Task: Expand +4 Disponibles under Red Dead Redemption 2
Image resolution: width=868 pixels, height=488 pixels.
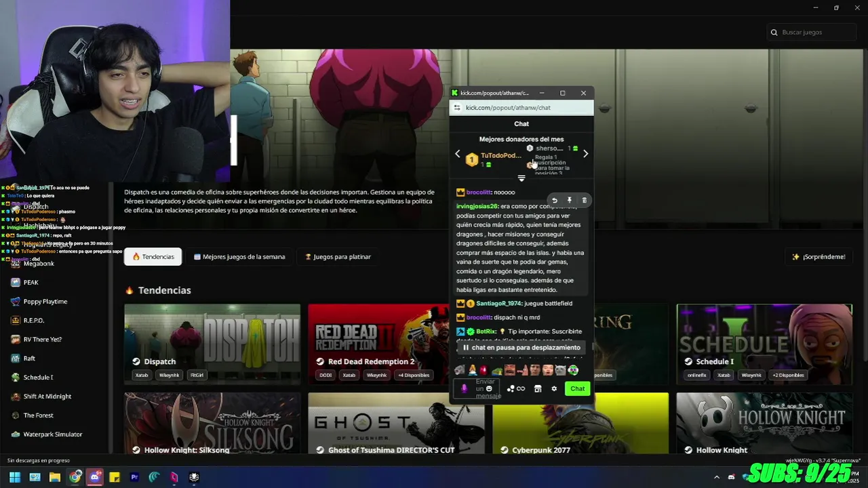Action: click(414, 375)
